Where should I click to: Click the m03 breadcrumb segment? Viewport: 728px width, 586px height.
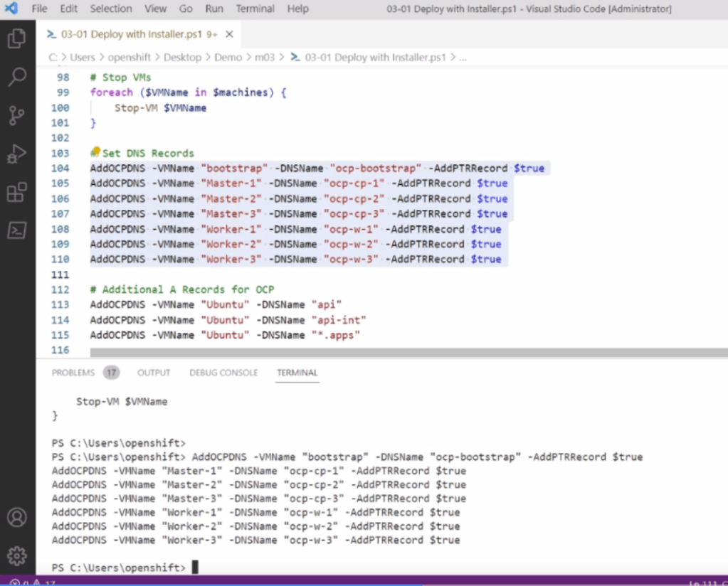coord(265,58)
